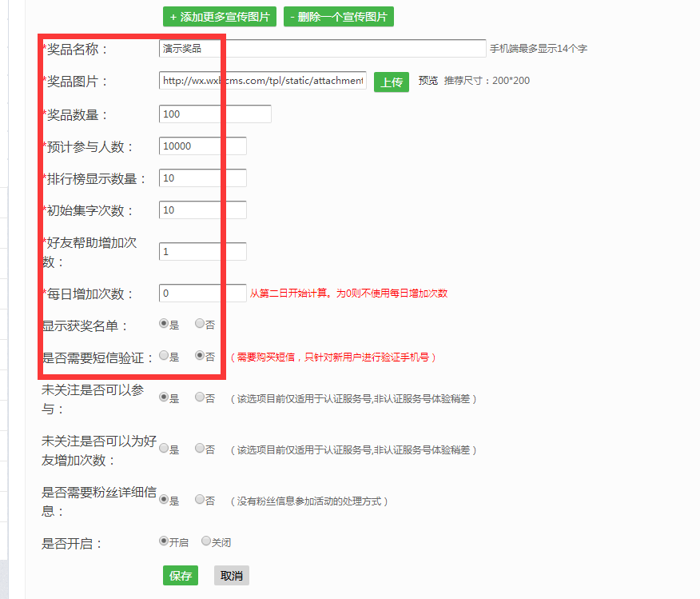Click the 奖品数量 input field
This screenshot has height=599, width=700.
214,114
